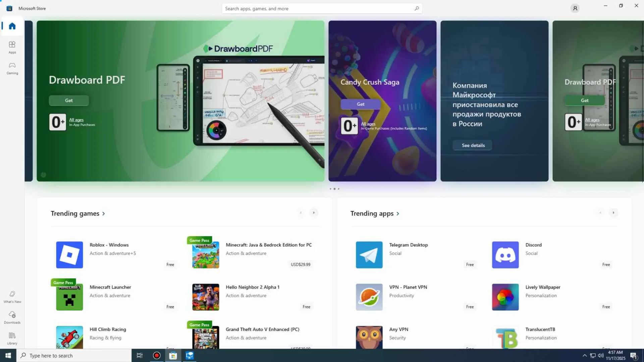
Task: Go to the Gaming section
Action: 12,68
